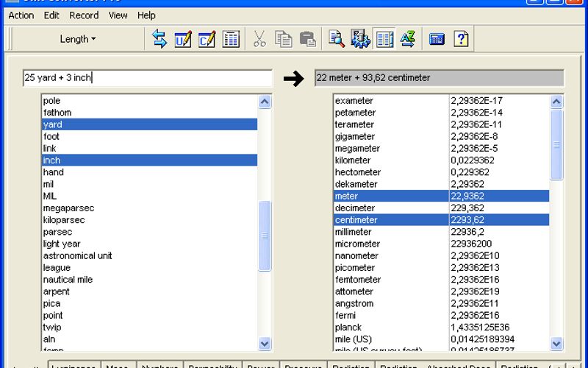Open the edit categories 'C' icon

tap(207, 40)
